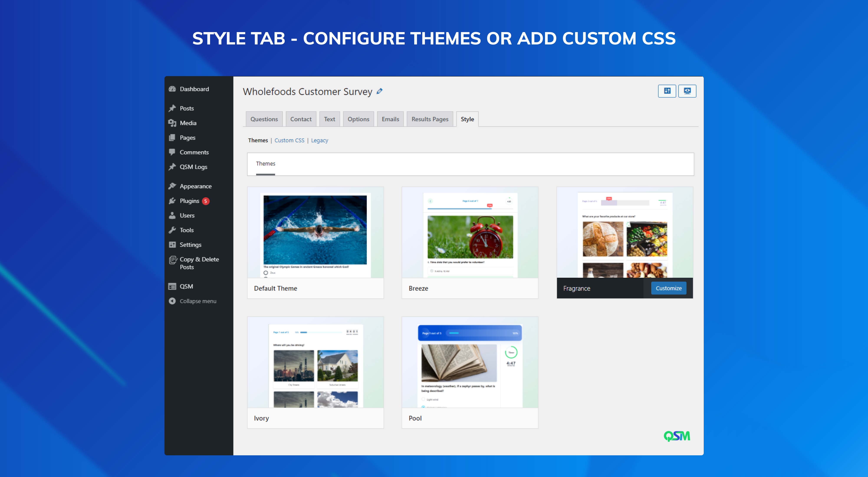868x477 pixels.
Task: Select the Ivory theme thumbnail
Action: tap(315, 362)
